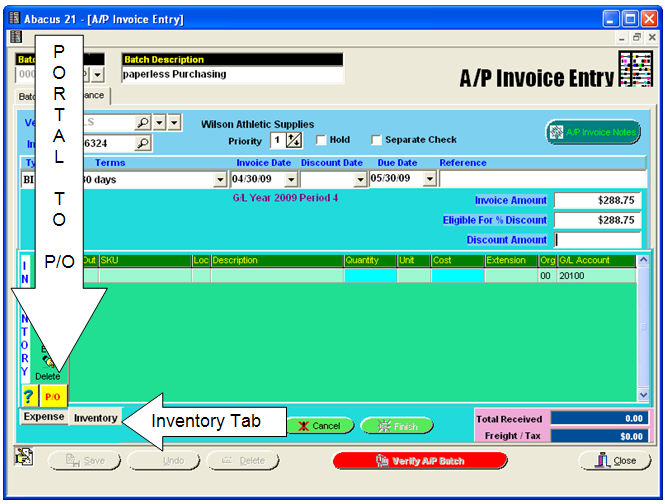The image size is (665, 504).
Task: Click the Delete icon in inventory side panel
Action: [48, 368]
